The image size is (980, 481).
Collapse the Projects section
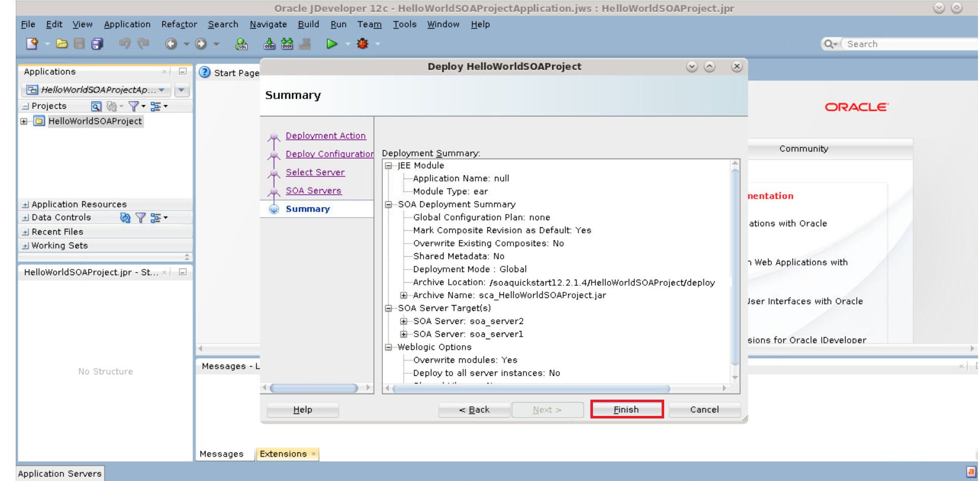pyautogui.click(x=25, y=106)
